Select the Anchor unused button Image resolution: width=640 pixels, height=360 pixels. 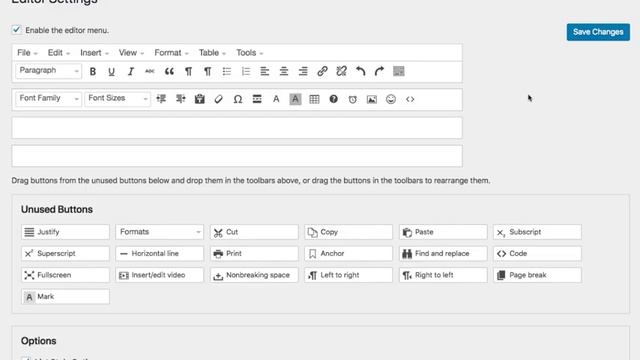click(x=349, y=253)
